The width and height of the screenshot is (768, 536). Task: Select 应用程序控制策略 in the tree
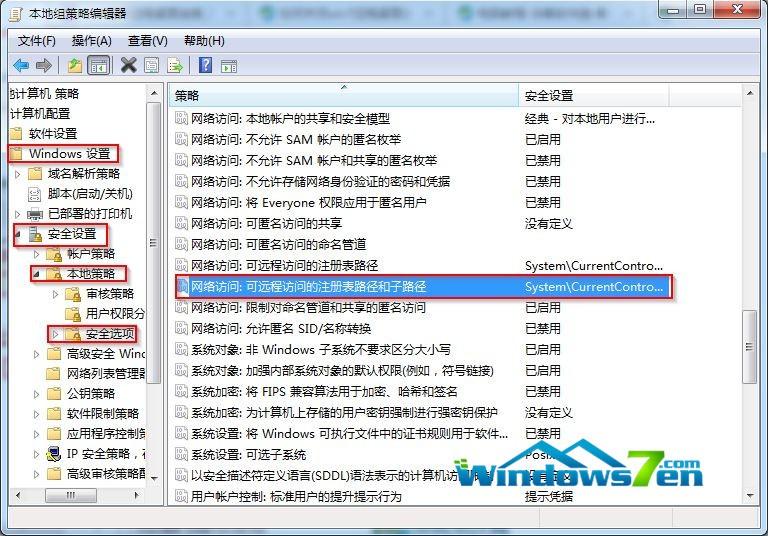click(x=106, y=434)
